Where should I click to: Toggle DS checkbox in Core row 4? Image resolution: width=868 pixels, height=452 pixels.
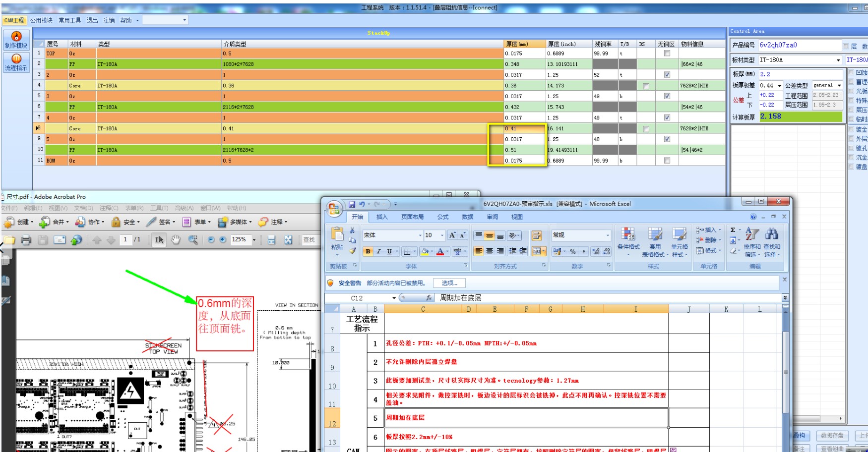pos(646,86)
